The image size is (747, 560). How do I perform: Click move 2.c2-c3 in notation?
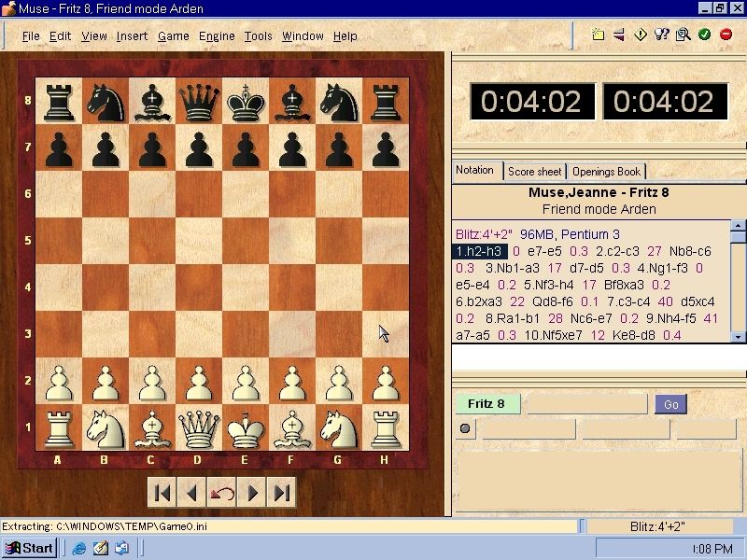617,251
